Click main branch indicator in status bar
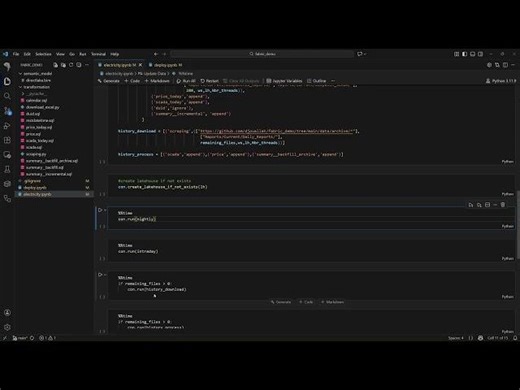This screenshot has height=390, width=520. click(x=20, y=338)
